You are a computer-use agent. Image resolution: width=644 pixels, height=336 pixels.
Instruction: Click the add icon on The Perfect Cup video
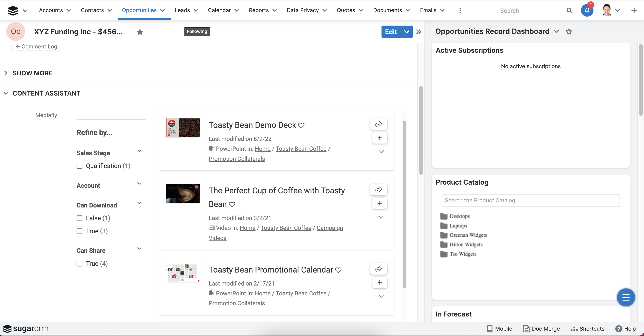click(379, 203)
